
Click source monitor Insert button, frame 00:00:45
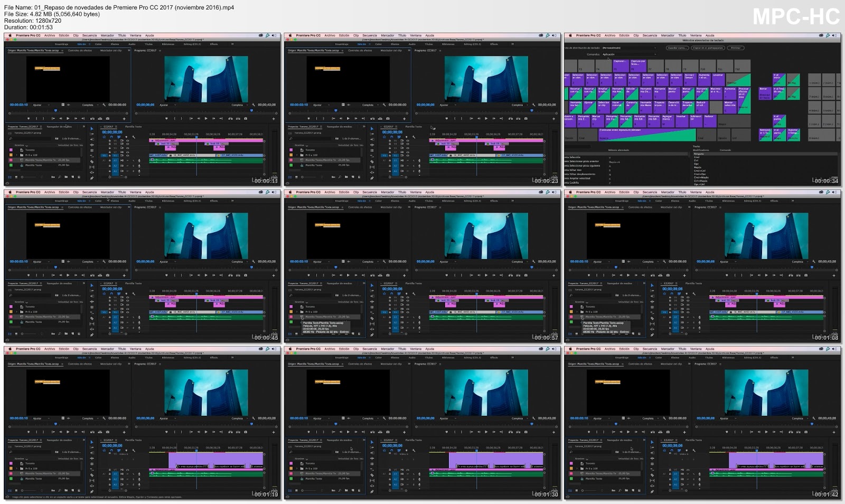pyautogui.click(x=92, y=275)
